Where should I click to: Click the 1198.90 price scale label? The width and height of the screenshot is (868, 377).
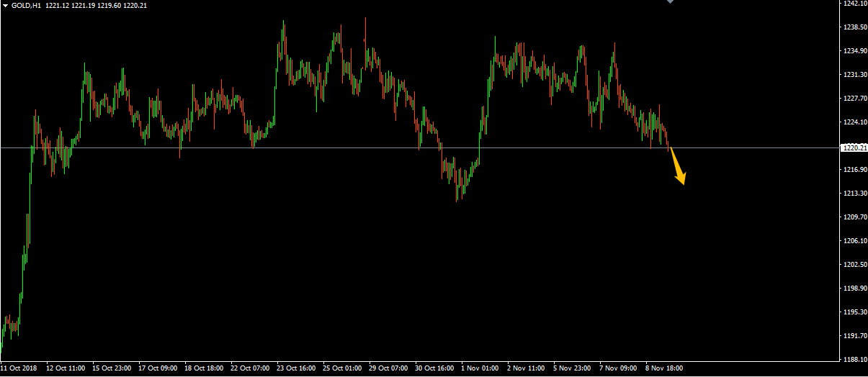coord(854,289)
